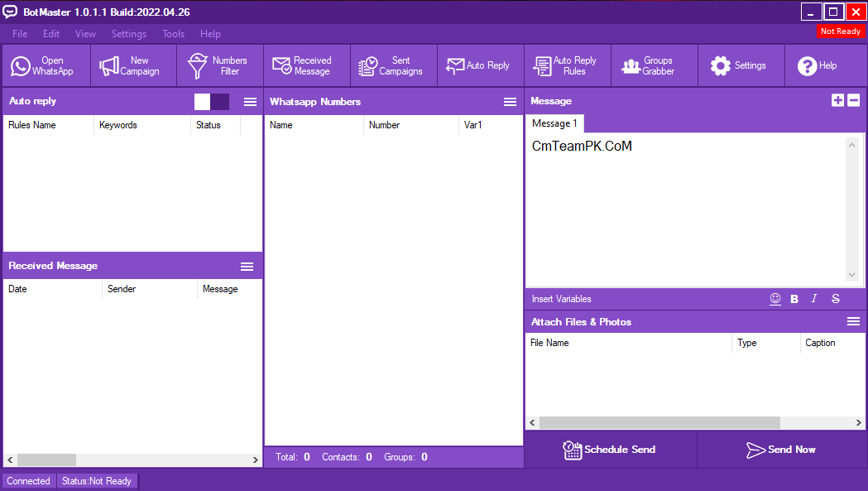Screen dimensions: 868x491
Task: Open the Edit menu
Action: [51, 34]
